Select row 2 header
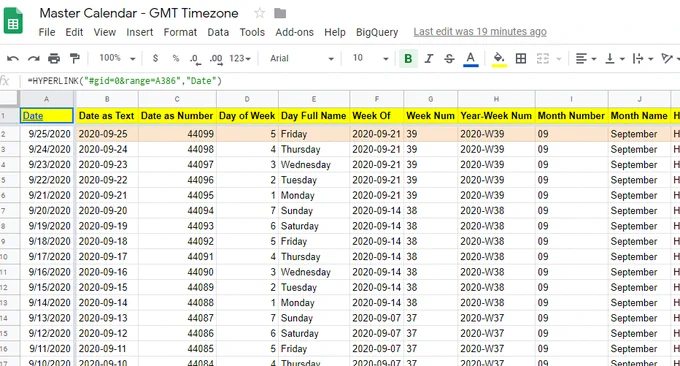This screenshot has width=680, height=366. coord(9,134)
